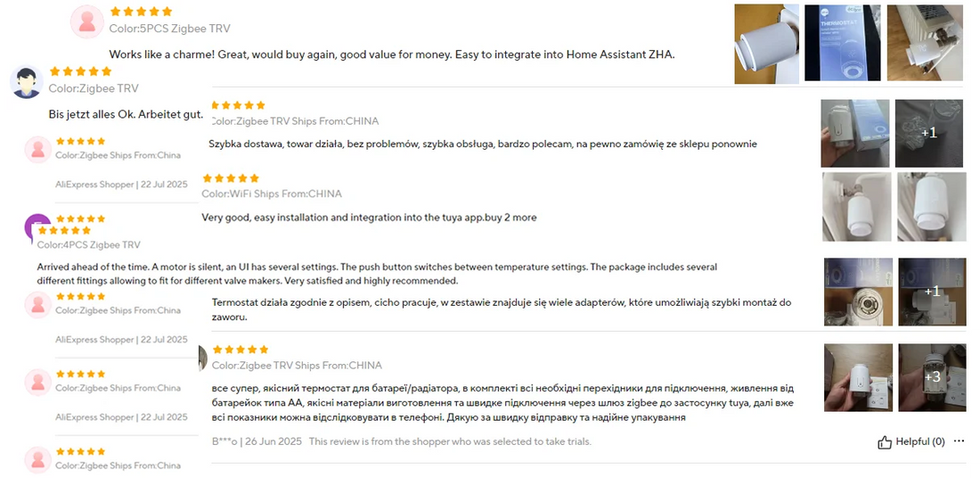Open three-dot more options menu
Screen dimensions: 980x478
pyautogui.click(x=959, y=441)
